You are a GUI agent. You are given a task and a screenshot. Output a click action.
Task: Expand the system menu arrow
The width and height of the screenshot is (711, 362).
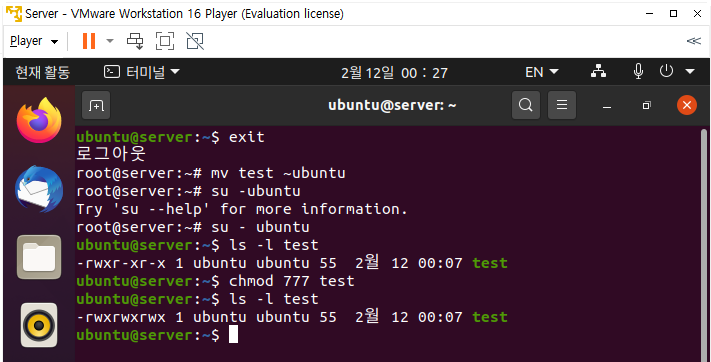pos(690,72)
